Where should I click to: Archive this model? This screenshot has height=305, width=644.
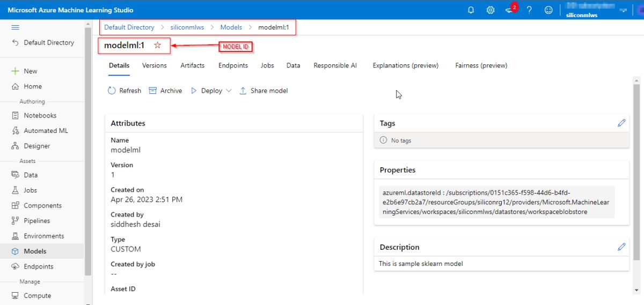[x=165, y=91]
